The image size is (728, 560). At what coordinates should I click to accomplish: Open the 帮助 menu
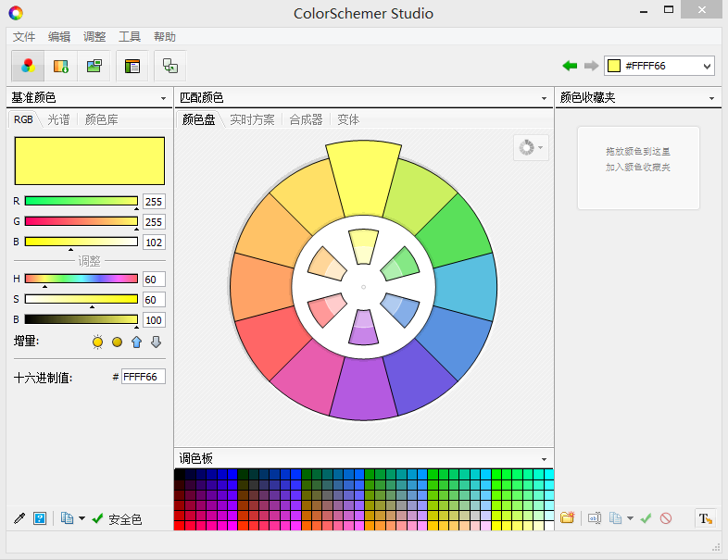(165, 37)
